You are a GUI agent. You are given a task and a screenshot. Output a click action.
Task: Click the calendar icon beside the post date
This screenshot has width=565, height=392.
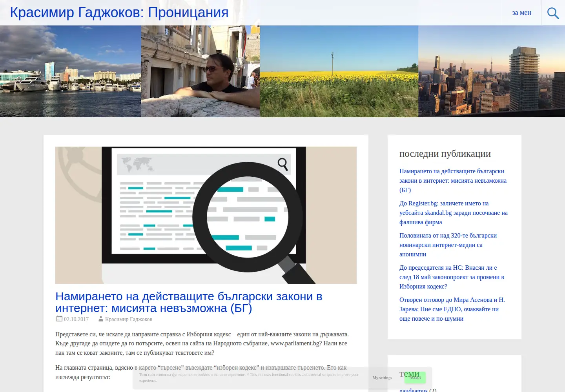59,319
